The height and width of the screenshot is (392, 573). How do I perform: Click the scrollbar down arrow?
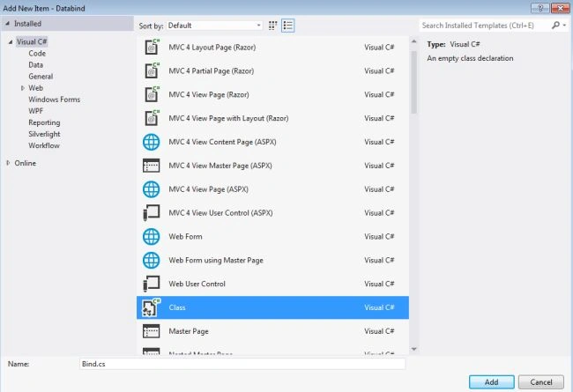(413, 349)
